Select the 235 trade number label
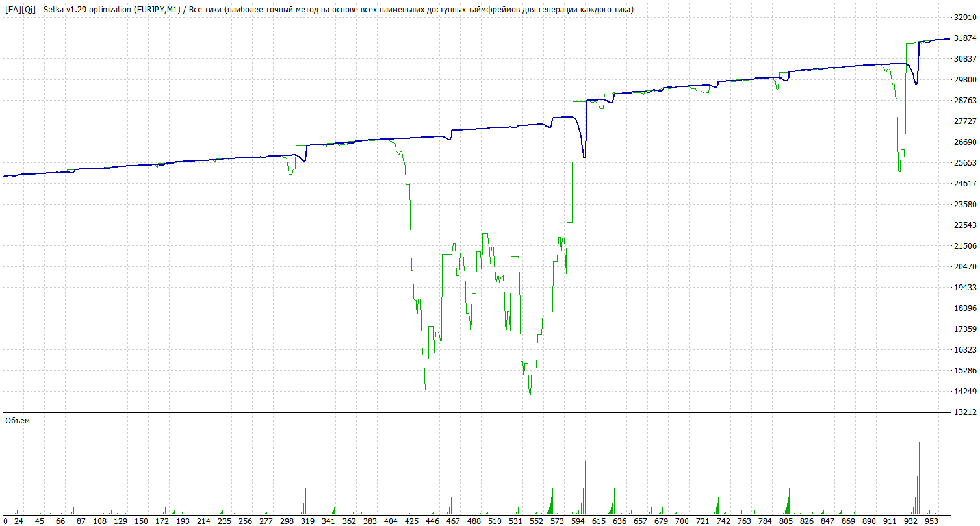 [225, 521]
